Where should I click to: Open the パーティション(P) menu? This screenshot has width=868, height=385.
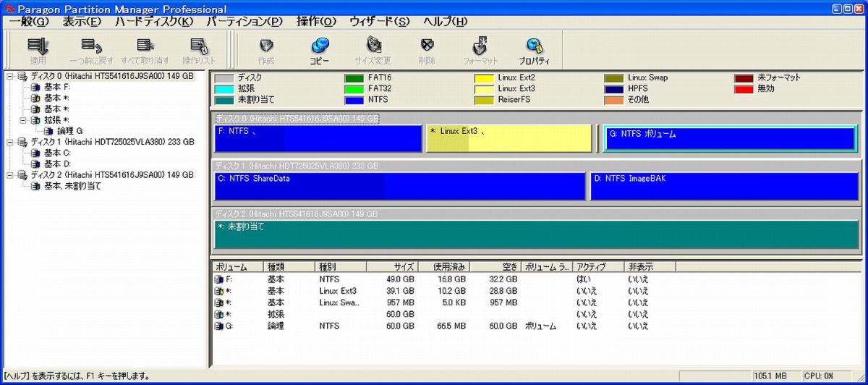click(x=244, y=22)
